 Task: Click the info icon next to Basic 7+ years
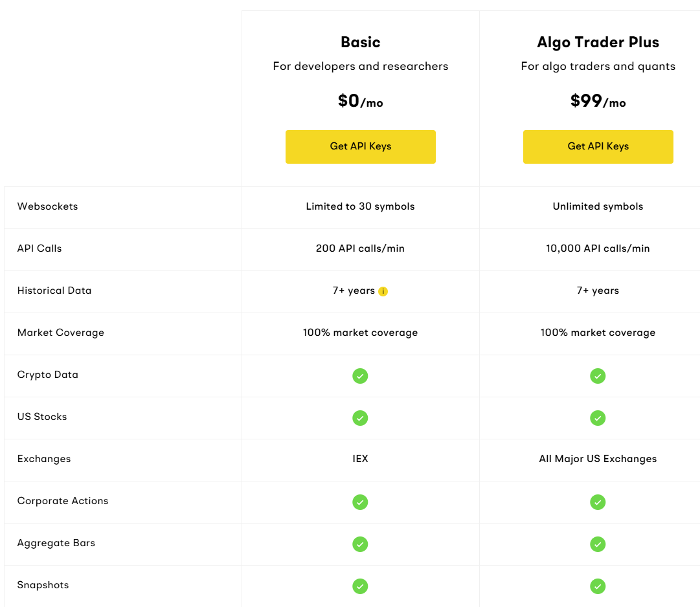[x=383, y=291]
